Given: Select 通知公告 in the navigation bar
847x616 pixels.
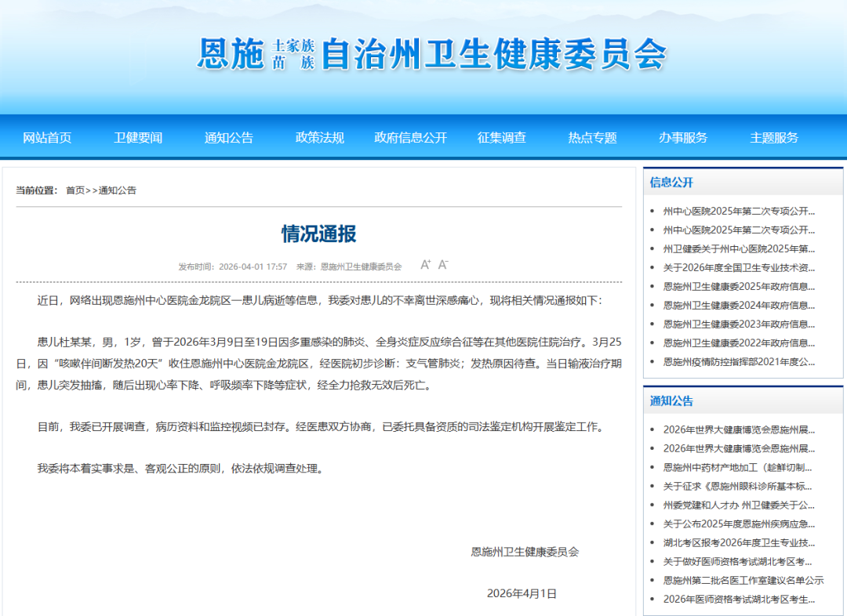Looking at the screenshot, I should click(x=229, y=138).
